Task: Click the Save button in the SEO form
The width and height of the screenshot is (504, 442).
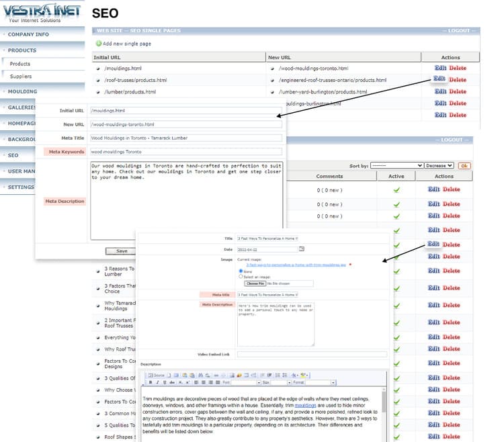Action: point(122,251)
